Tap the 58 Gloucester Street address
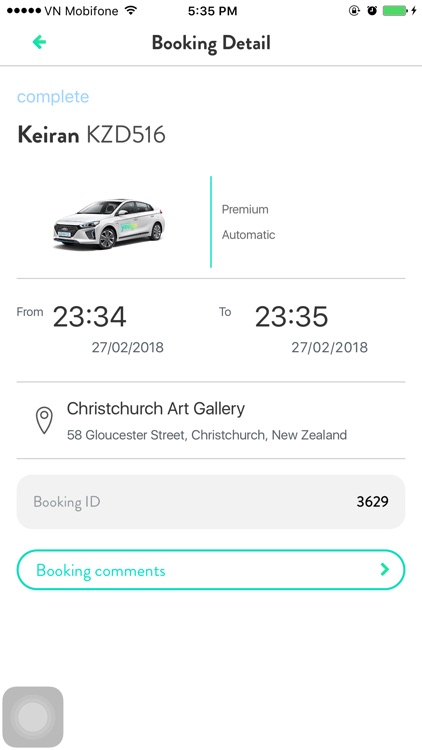This screenshot has width=422, height=750. [207, 435]
